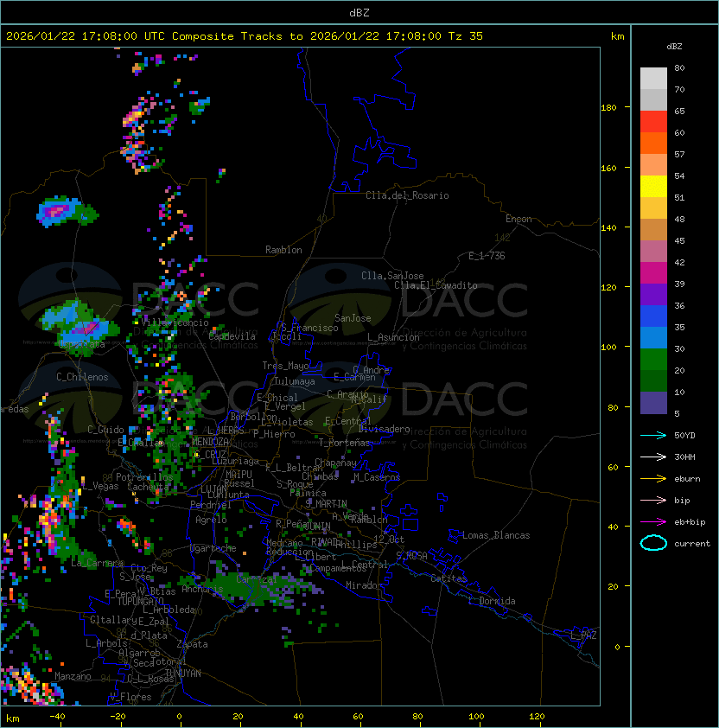Click the 'Encon' label
The height and width of the screenshot is (728, 719).
(x=519, y=219)
